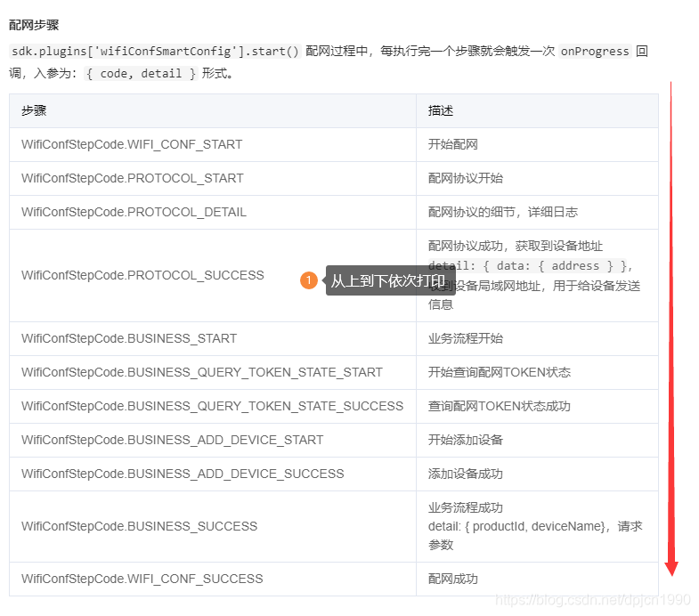Select the sdk.plugins['wifiConfSmartConfig'].start() code snippet
699x616 pixels.
[155, 52]
